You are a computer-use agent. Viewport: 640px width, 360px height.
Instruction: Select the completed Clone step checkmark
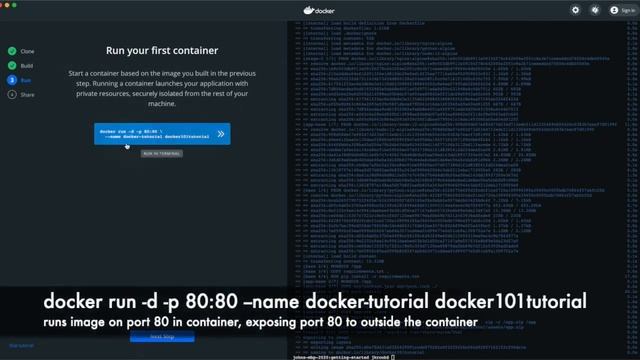click(12, 51)
